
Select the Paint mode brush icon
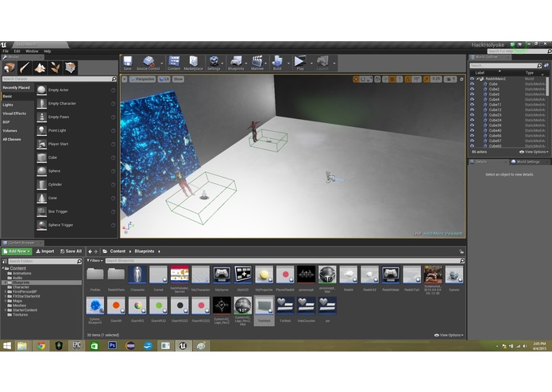25,67
